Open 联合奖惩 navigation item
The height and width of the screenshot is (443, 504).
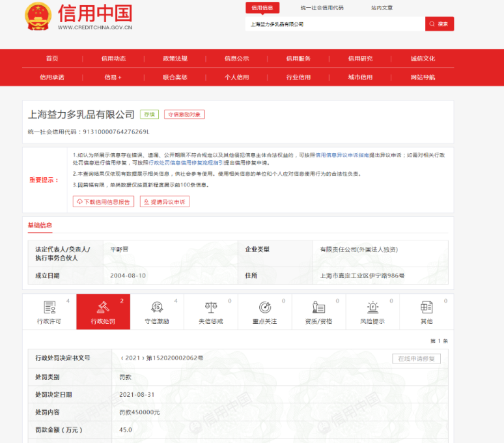[175, 77]
